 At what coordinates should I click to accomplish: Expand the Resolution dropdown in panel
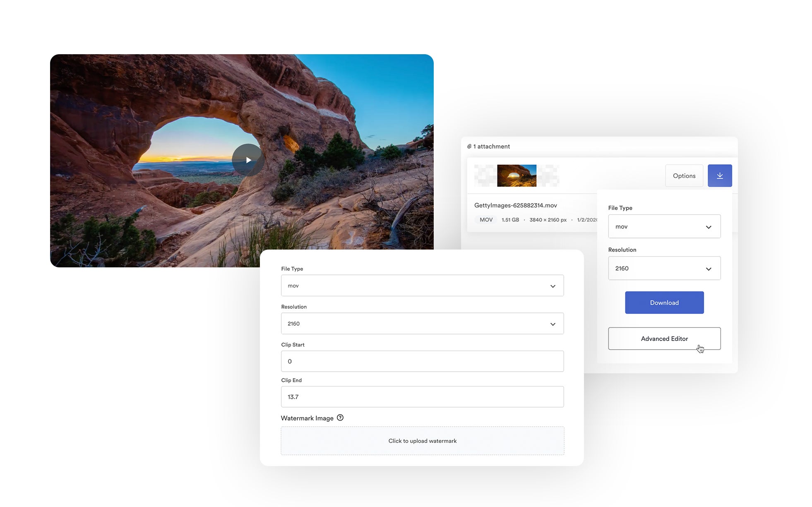coord(664,268)
